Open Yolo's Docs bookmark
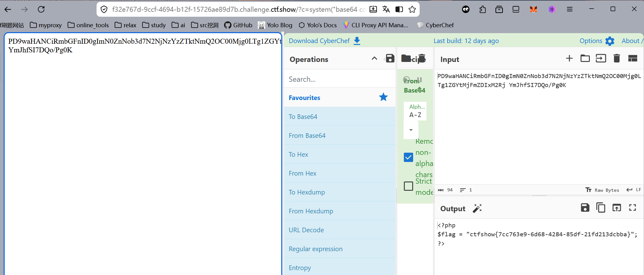Screen dimensions: 644x275 pos(318,25)
